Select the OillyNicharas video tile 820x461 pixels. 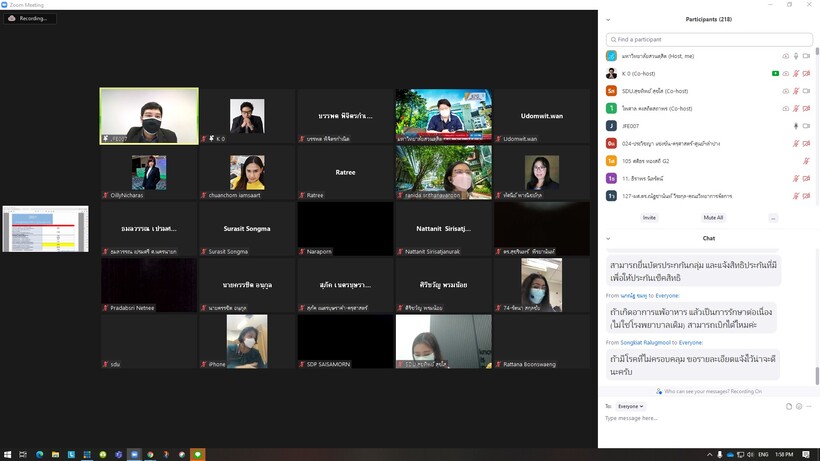click(149, 172)
